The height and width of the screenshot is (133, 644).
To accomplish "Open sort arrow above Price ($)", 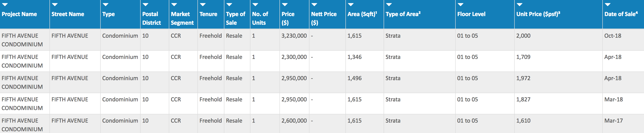I will point(285,5).
